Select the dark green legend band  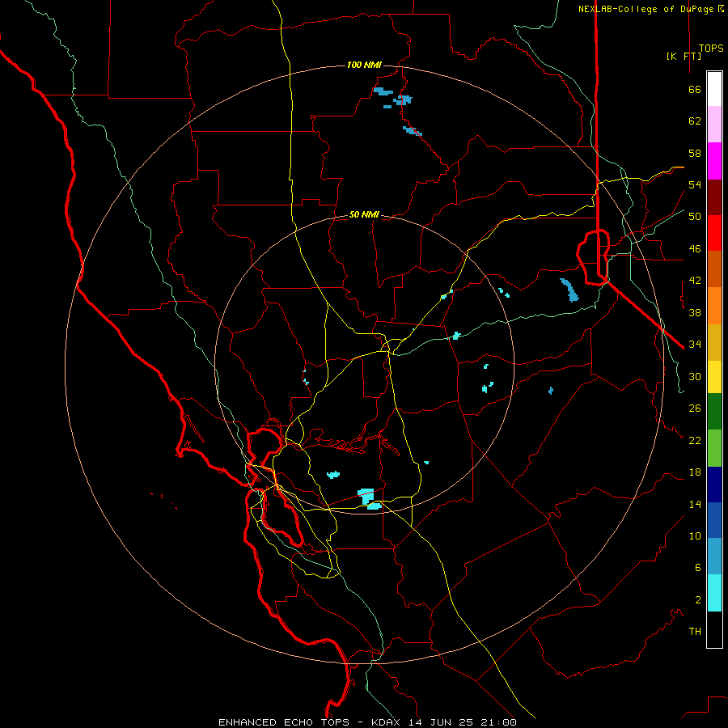click(714, 412)
